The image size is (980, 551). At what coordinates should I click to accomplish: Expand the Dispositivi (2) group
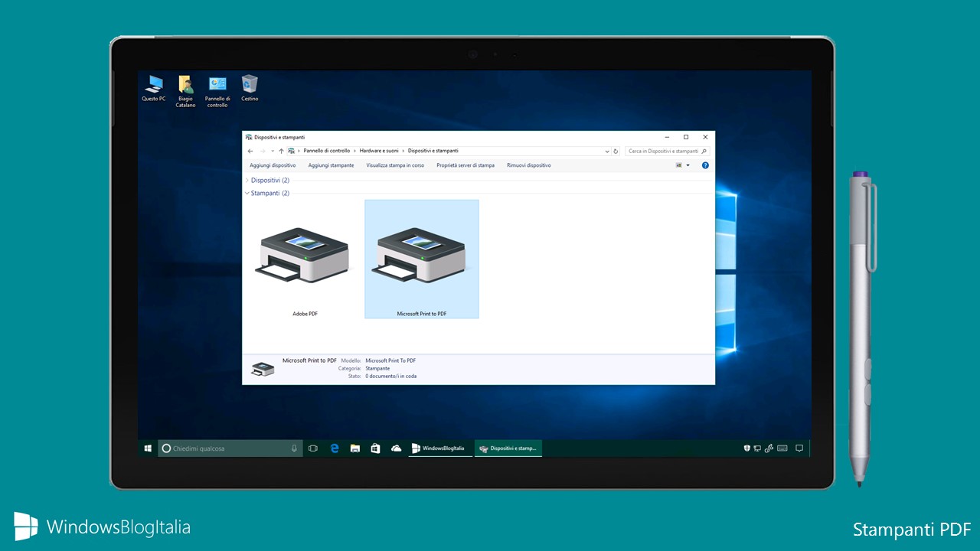247,181
